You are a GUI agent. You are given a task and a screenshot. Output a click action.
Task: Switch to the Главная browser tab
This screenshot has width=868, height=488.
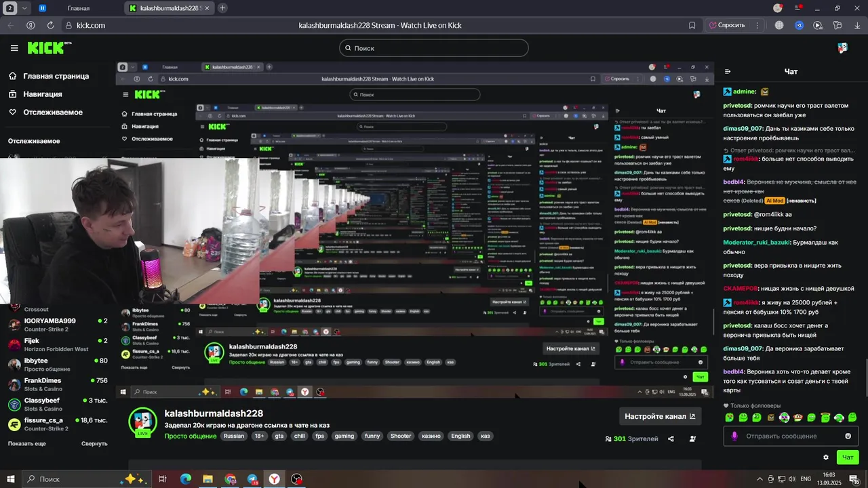pos(78,8)
